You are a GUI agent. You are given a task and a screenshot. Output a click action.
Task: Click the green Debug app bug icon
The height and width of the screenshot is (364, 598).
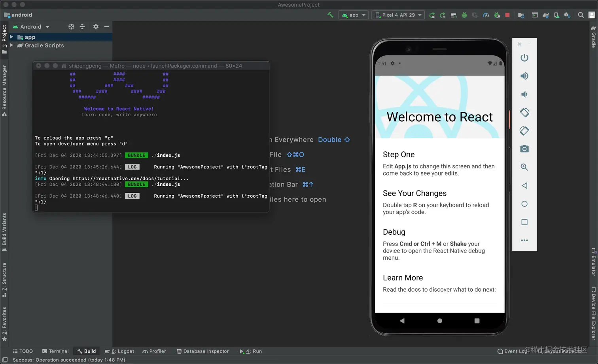[x=464, y=15]
